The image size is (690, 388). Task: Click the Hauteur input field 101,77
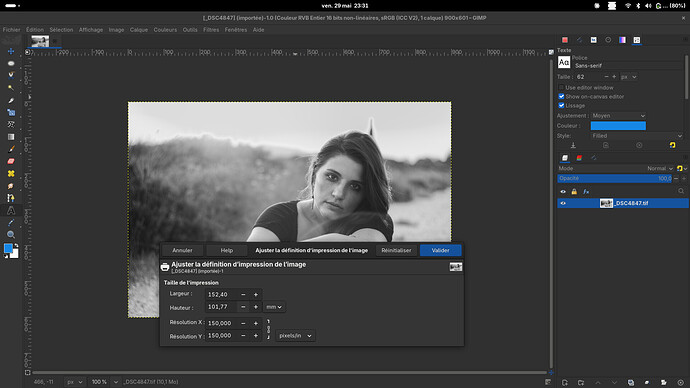[x=222, y=307]
